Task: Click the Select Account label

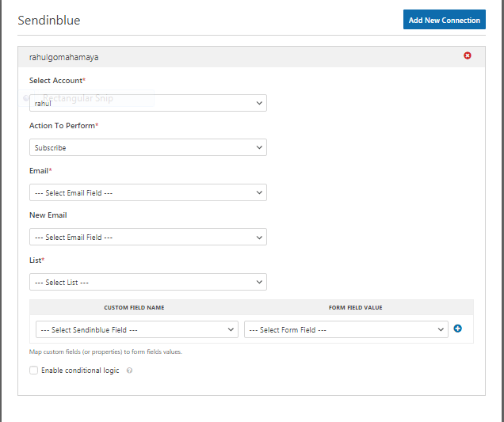Action: 57,81
